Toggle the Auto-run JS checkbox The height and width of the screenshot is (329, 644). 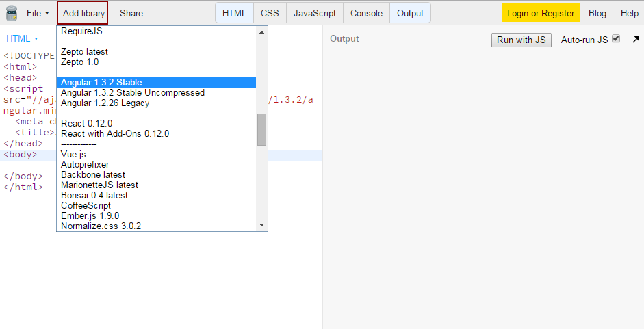(616, 38)
